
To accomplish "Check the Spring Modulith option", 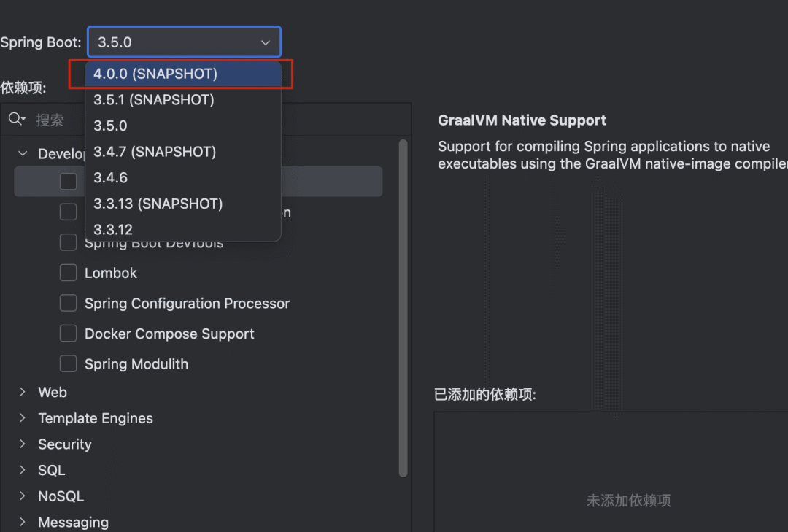I will 68,363.
